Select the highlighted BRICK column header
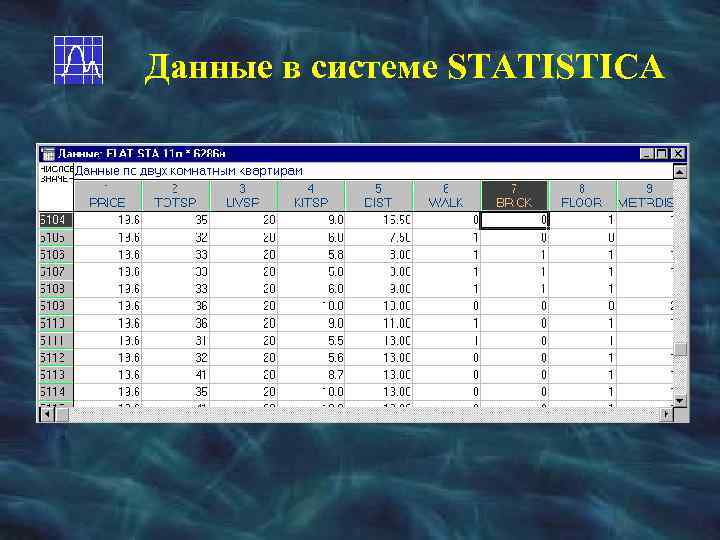Viewport: 720px width, 540px height. point(514,196)
